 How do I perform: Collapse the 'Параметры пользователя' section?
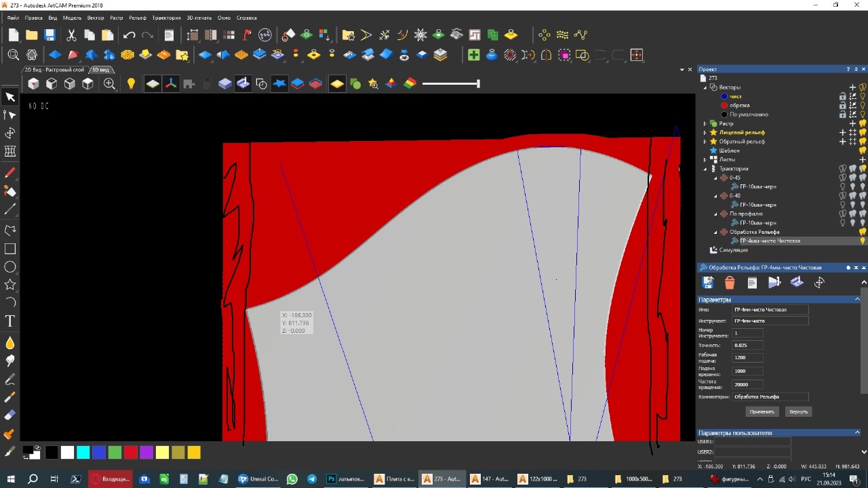tap(857, 432)
